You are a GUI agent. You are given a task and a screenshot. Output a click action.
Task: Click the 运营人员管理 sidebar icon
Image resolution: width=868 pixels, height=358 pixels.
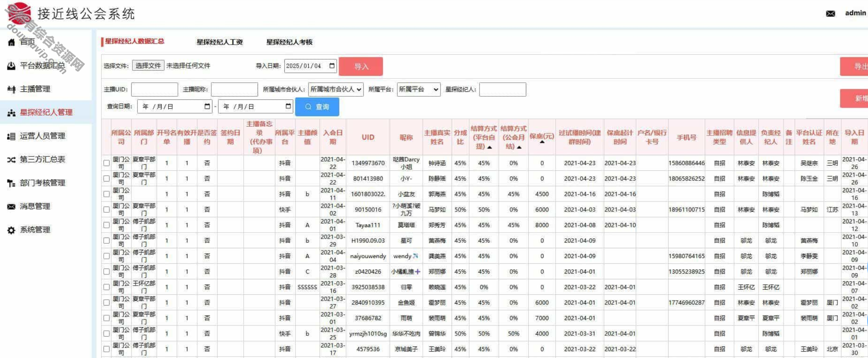[x=11, y=136]
